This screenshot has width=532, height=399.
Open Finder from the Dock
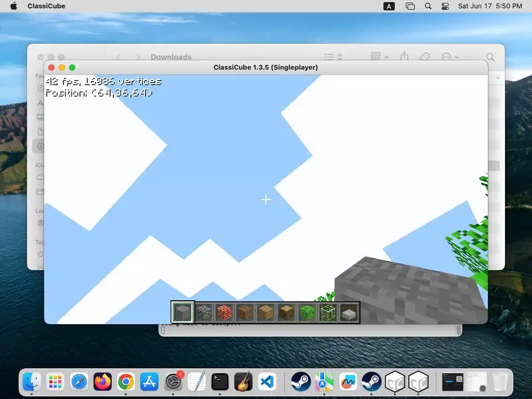click(x=32, y=382)
